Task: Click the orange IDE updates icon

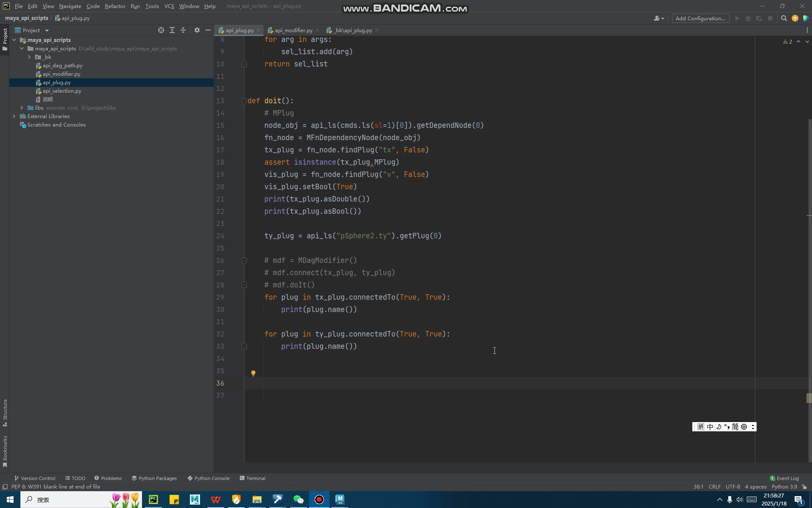Action: click(x=795, y=18)
